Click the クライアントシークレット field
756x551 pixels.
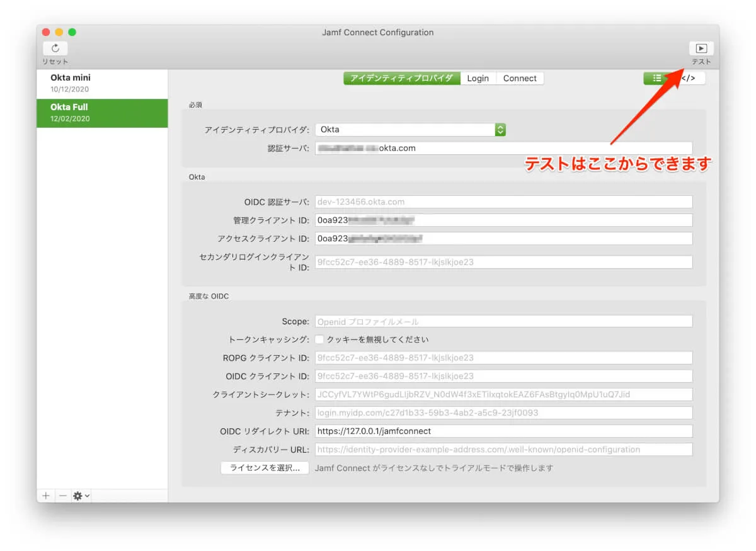point(503,394)
